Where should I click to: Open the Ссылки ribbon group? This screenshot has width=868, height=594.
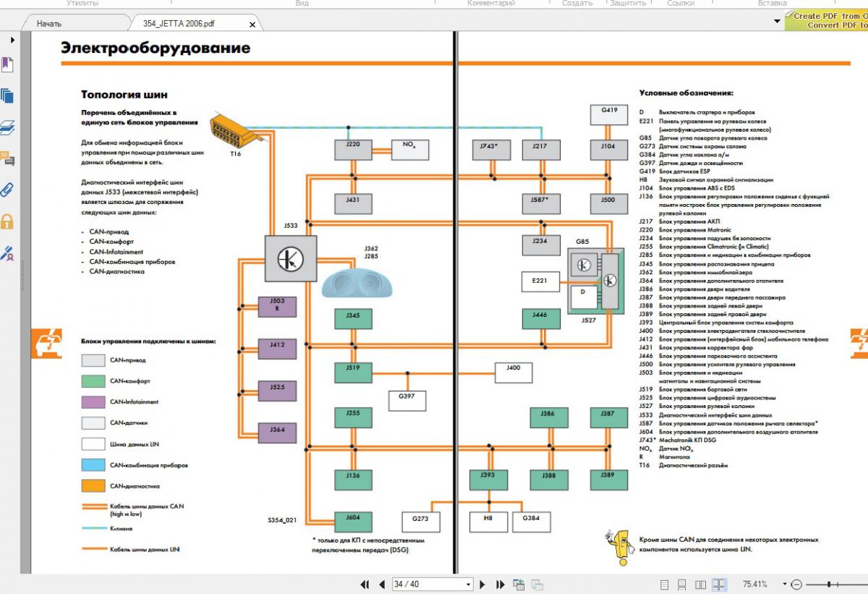(x=681, y=4)
